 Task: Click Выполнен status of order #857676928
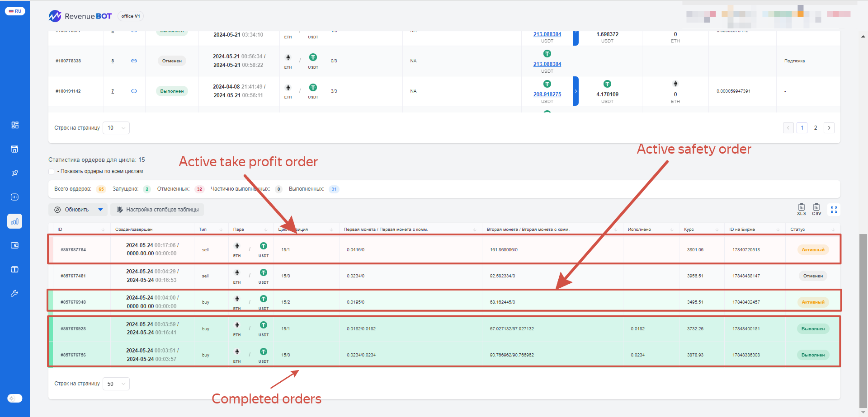click(x=813, y=328)
